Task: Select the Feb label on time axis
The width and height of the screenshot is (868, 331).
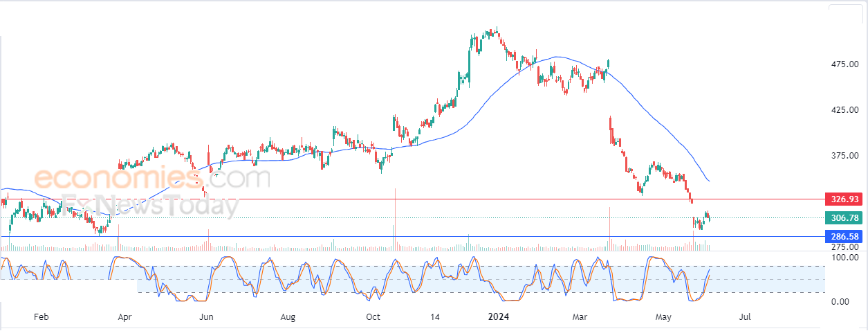Action: [41, 317]
